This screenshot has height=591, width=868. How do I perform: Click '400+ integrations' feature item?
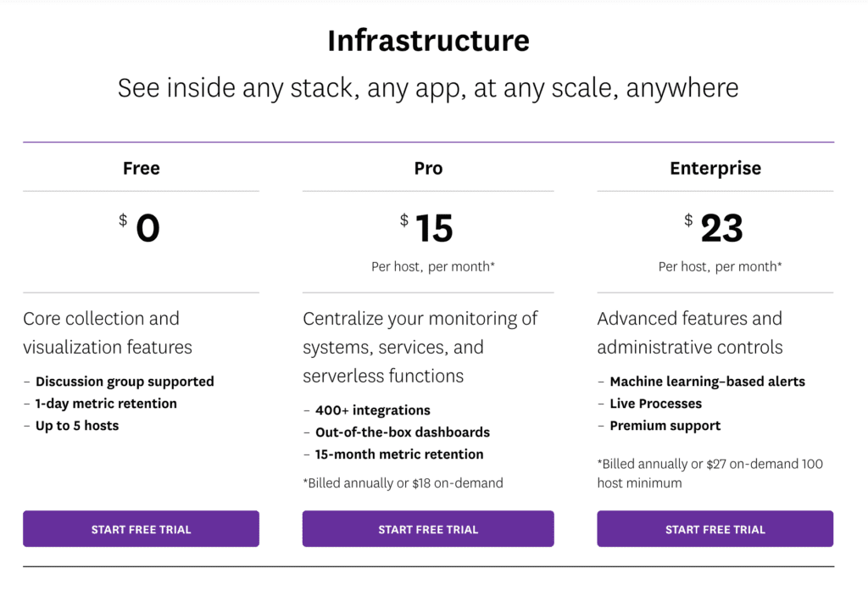pyautogui.click(x=373, y=410)
